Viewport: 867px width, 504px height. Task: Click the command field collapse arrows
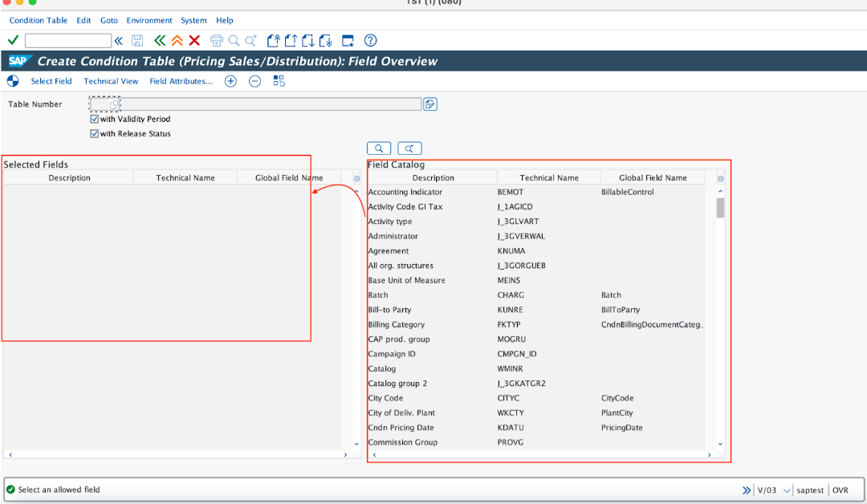pos(118,40)
